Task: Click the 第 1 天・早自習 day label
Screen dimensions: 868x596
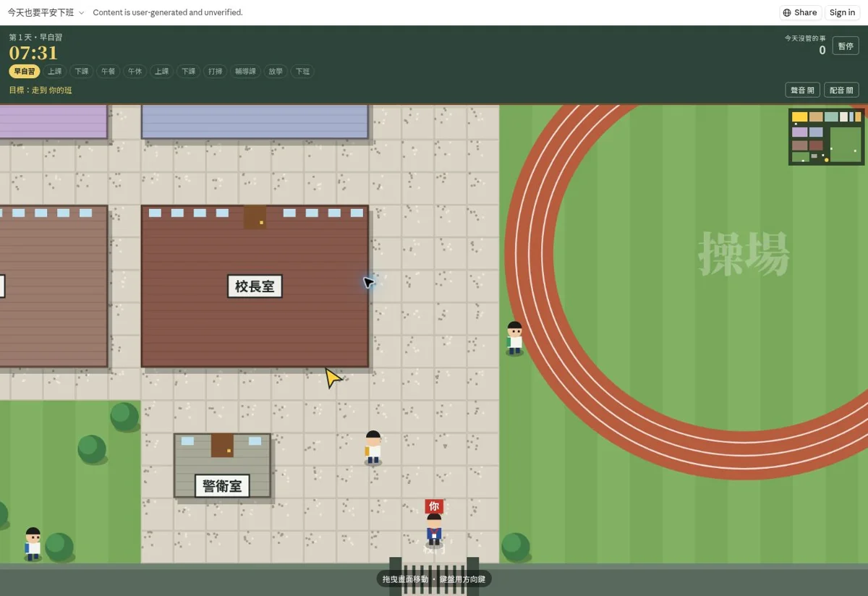Action: click(35, 37)
